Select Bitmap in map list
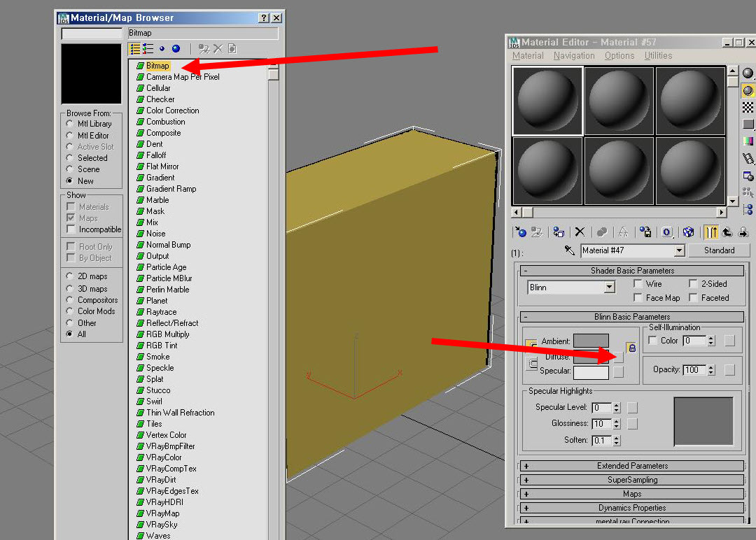 [x=157, y=66]
